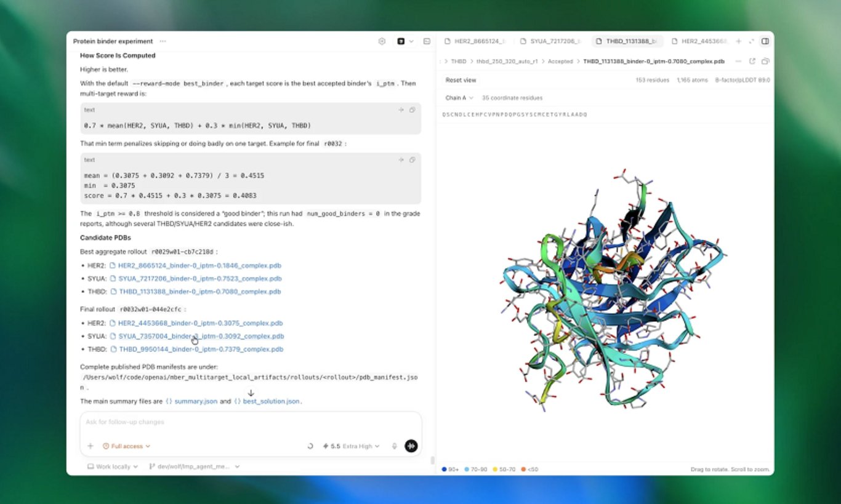Click the thbd_250_320_auto_r1 breadcrumb
Image resolution: width=841 pixels, height=504 pixels.
click(507, 62)
